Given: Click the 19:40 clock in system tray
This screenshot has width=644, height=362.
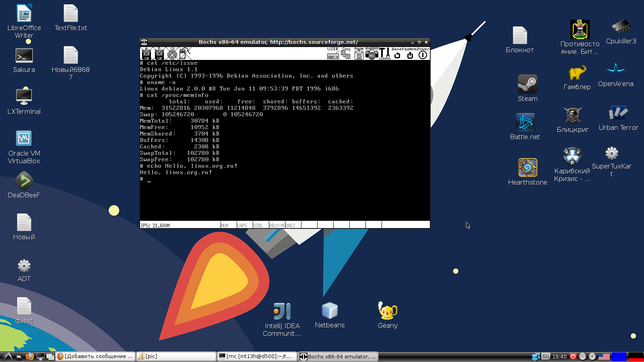Looking at the screenshot, I should coord(559,356).
